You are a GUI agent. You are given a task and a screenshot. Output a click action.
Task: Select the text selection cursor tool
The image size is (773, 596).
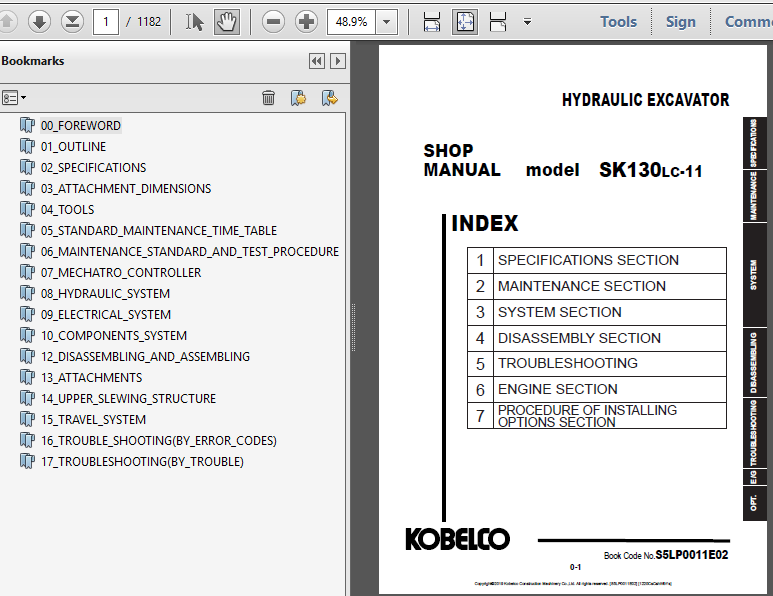(194, 22)
